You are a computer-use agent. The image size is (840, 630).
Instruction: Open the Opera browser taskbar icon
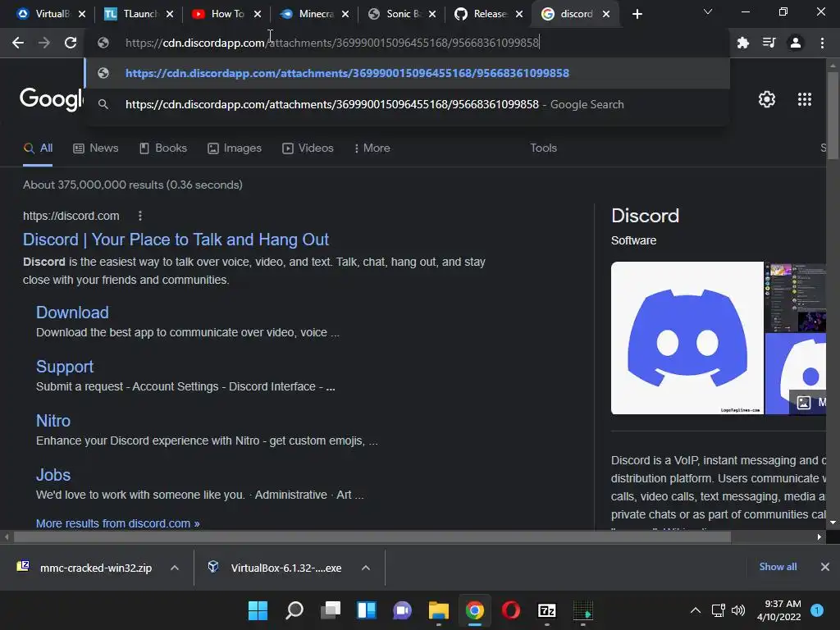(x=511, y=610)
